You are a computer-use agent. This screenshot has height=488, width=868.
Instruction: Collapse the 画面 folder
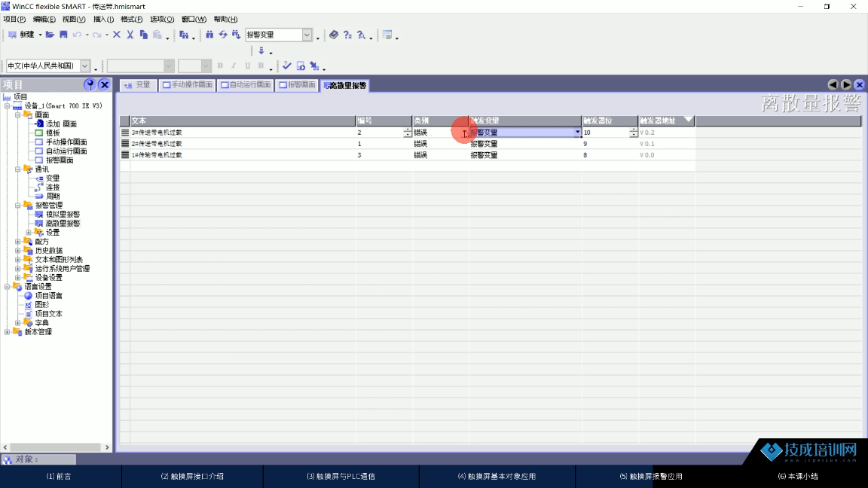pos(18,114)
